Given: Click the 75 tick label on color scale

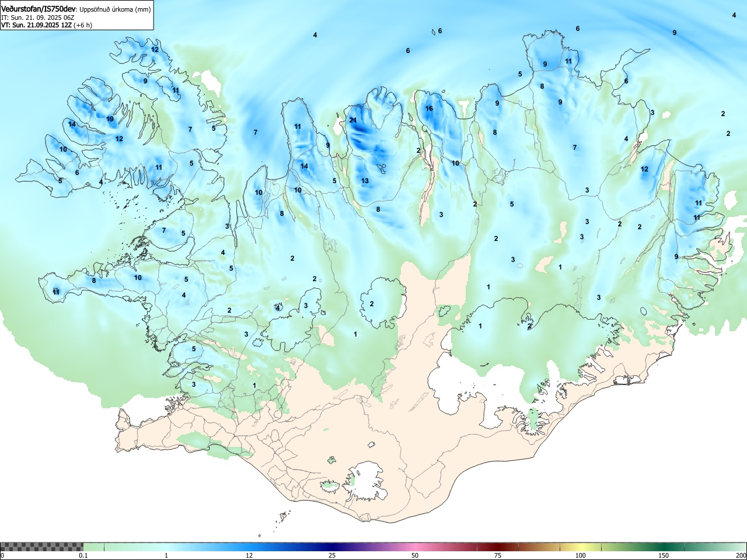Looking at the screenshot, I should click(498, 555).
